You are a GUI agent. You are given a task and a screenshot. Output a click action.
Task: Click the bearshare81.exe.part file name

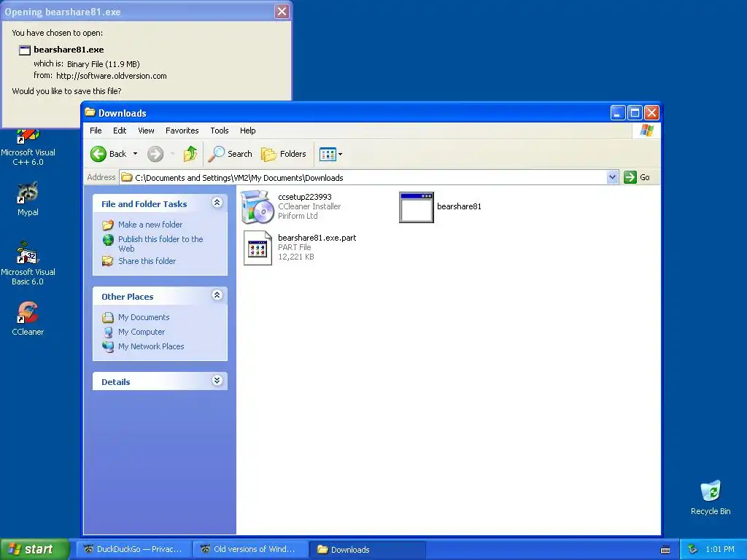[x=317, y=238]
